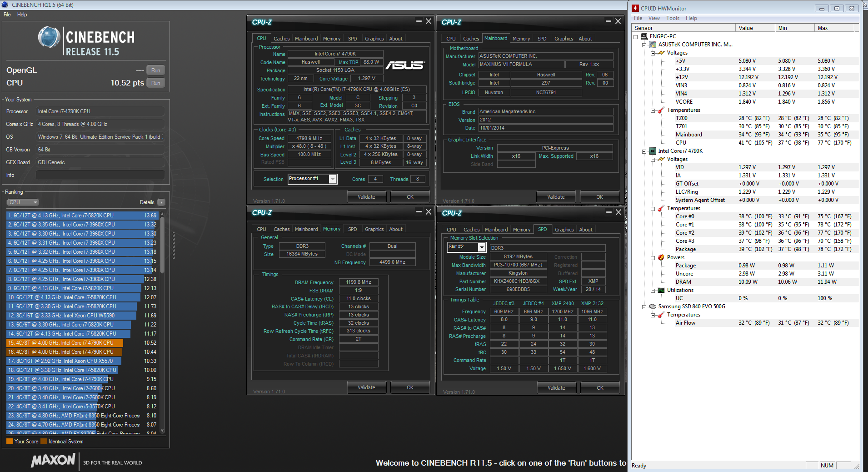
Task: Select About tab in CPU-Z SPD window
Action: [x=586, y=230]
